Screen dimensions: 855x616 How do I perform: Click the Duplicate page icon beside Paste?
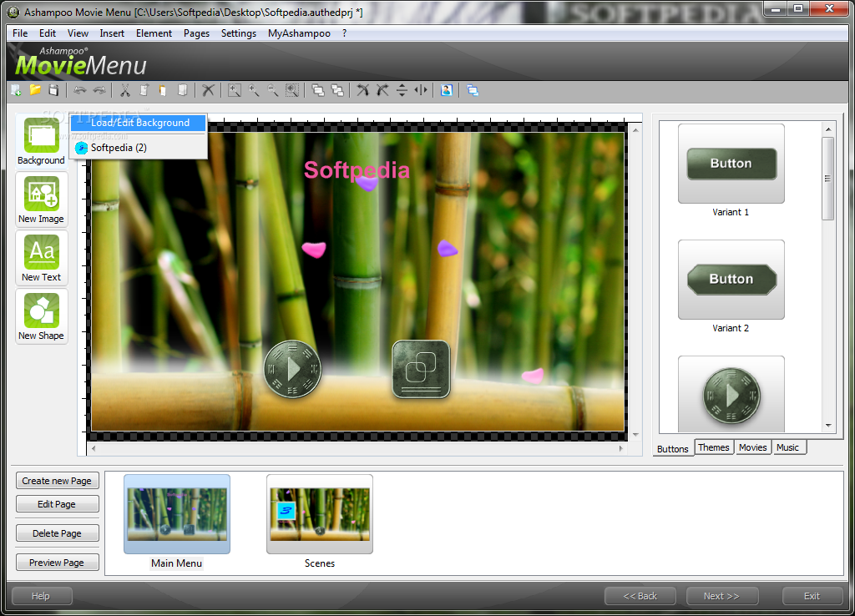183,90
